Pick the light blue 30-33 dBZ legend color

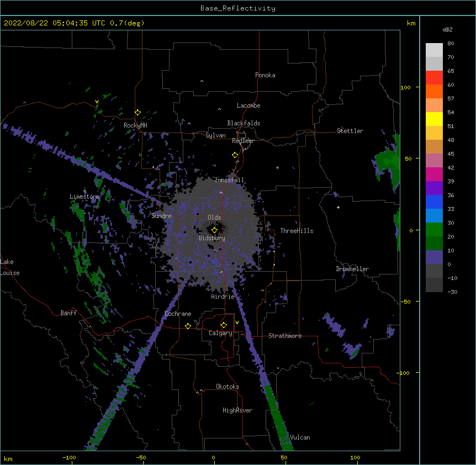[434, 216]
